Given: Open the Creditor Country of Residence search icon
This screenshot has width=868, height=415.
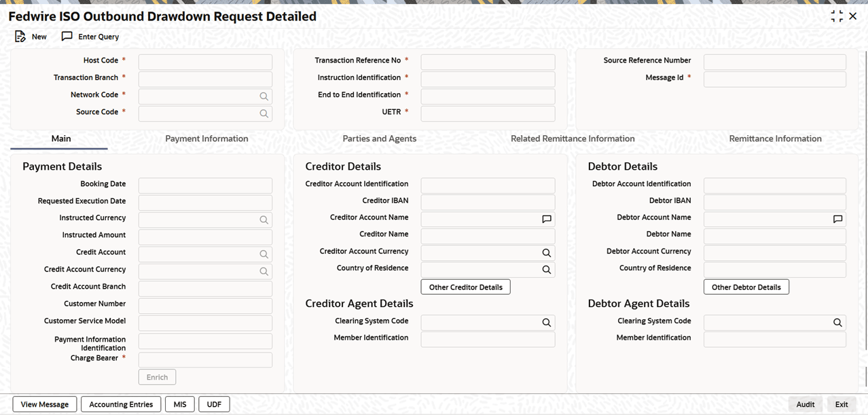Looking at the screenshot, I should coord(547,270).
